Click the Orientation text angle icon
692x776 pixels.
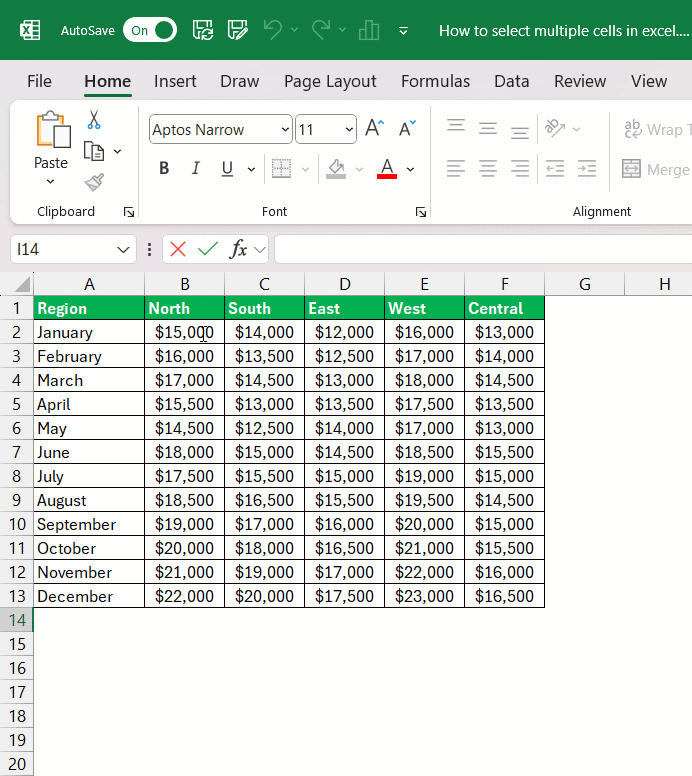point(555,128)
